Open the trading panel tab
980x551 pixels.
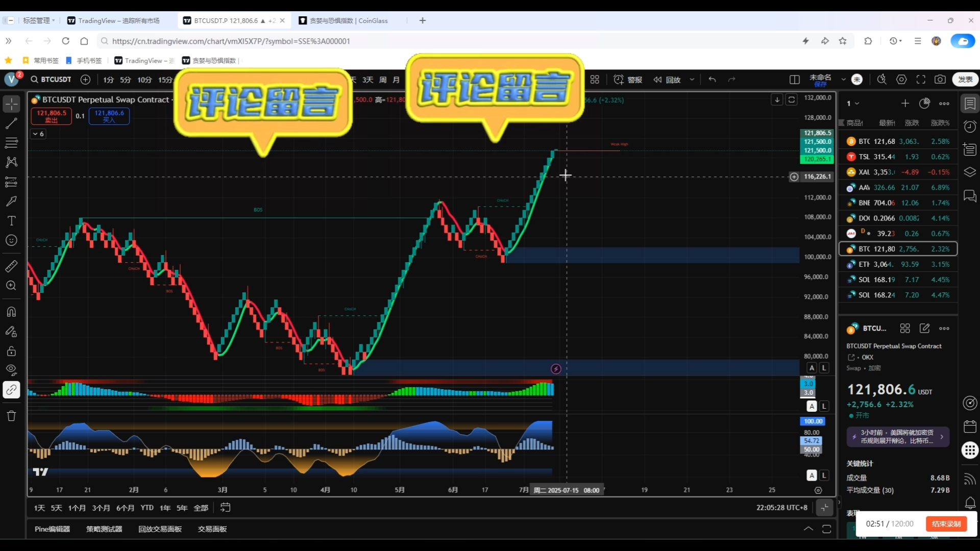click(212, 529)
